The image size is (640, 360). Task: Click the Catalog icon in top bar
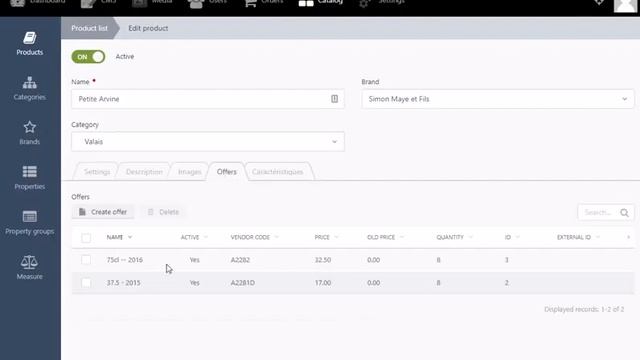[306, 3]
